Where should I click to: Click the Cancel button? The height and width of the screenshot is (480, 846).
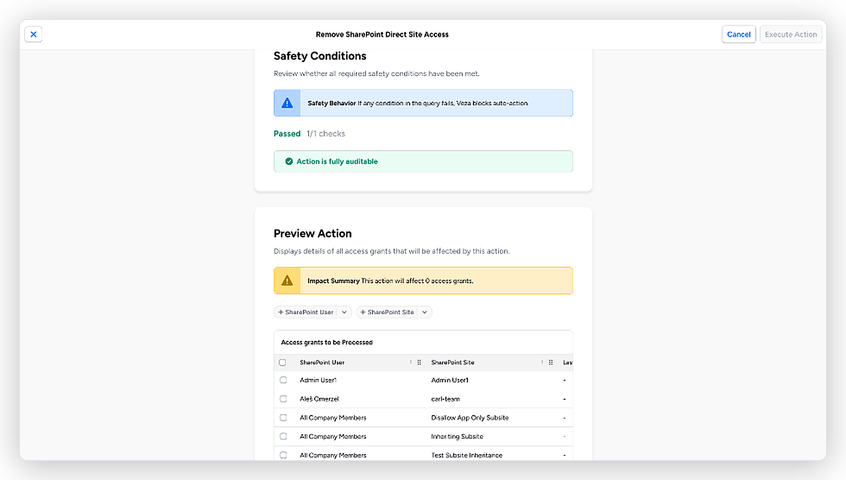[739, 34]
